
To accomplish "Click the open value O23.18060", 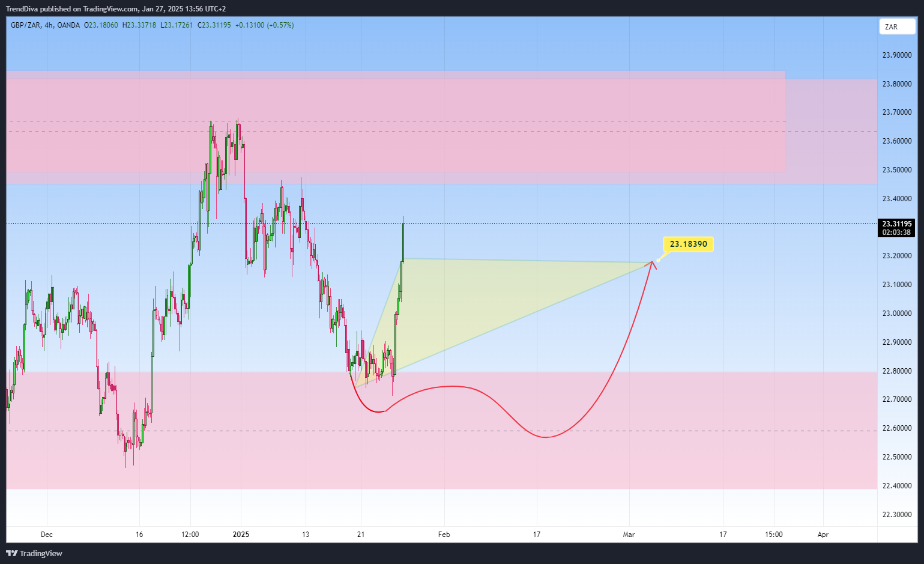I will pyautogui.click(x=101, y=25).
